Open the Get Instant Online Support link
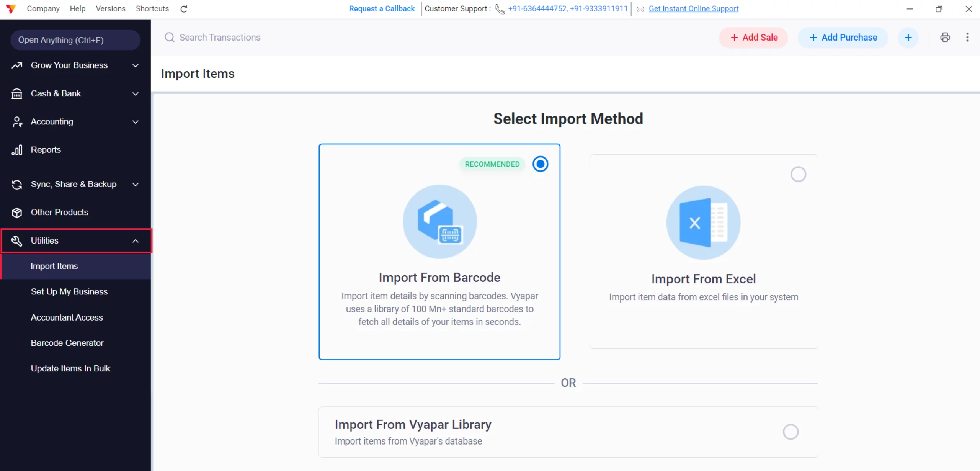Image resolution: width=980 pixels, height=471 pixels. [x=693, y=8]
